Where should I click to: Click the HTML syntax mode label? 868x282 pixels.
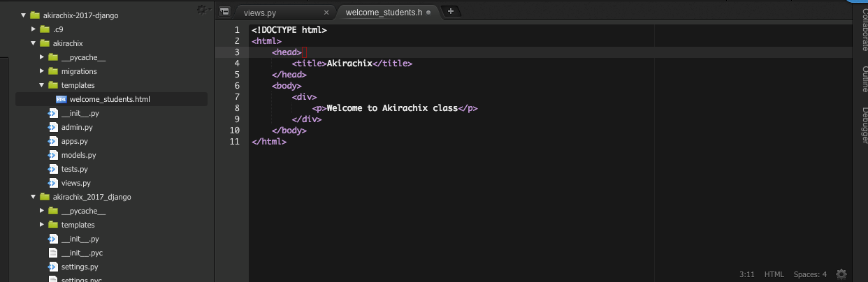(x=774, y=274)
